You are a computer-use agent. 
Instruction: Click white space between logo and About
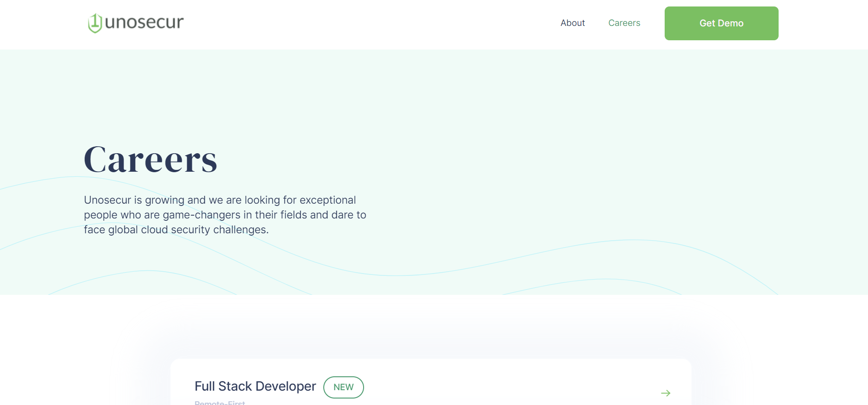[371, 23]
